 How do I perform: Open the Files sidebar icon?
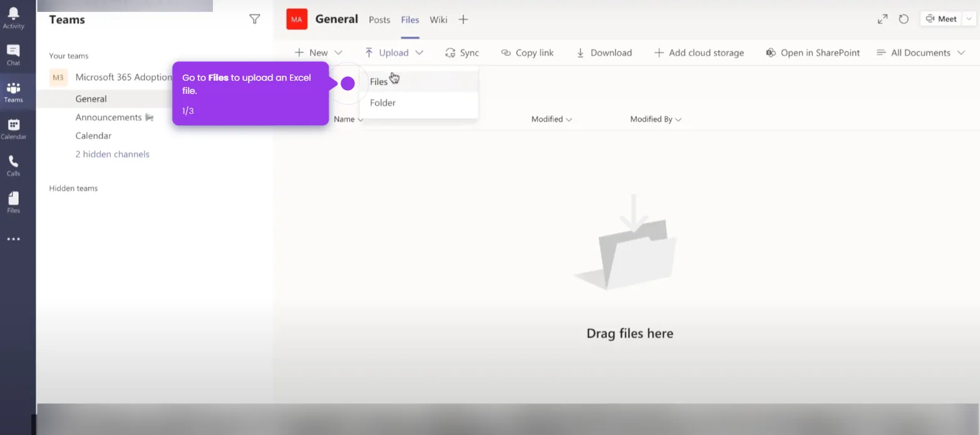13,203
